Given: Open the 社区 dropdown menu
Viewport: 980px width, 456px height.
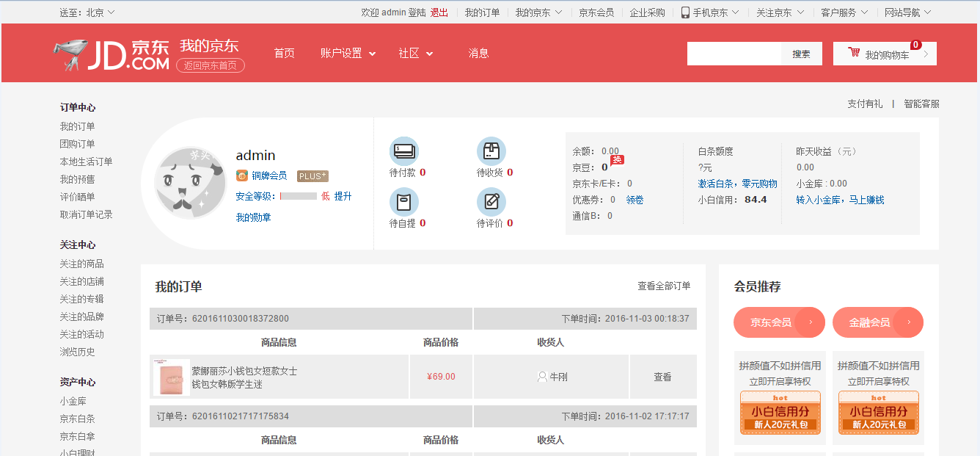Looking at the screenshot, I should click(416, 53).
